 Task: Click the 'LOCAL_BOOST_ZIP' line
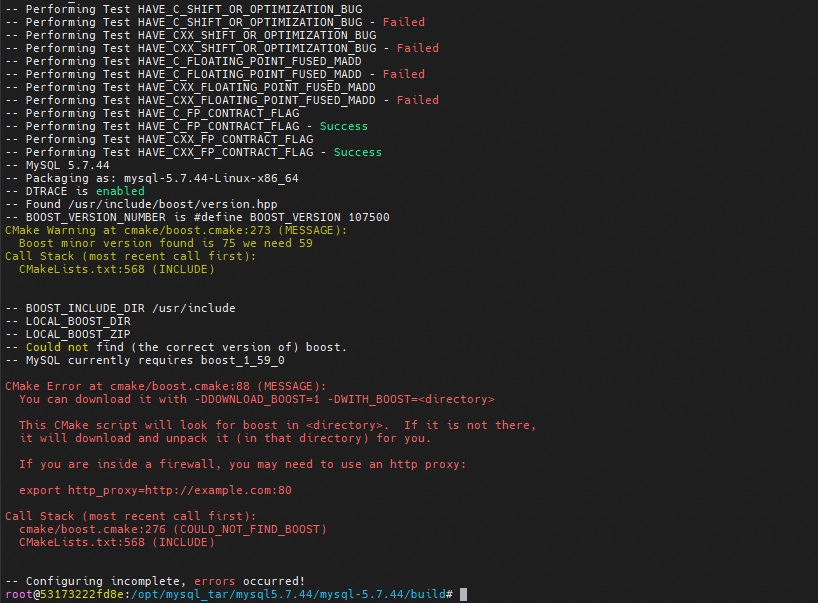68,334
